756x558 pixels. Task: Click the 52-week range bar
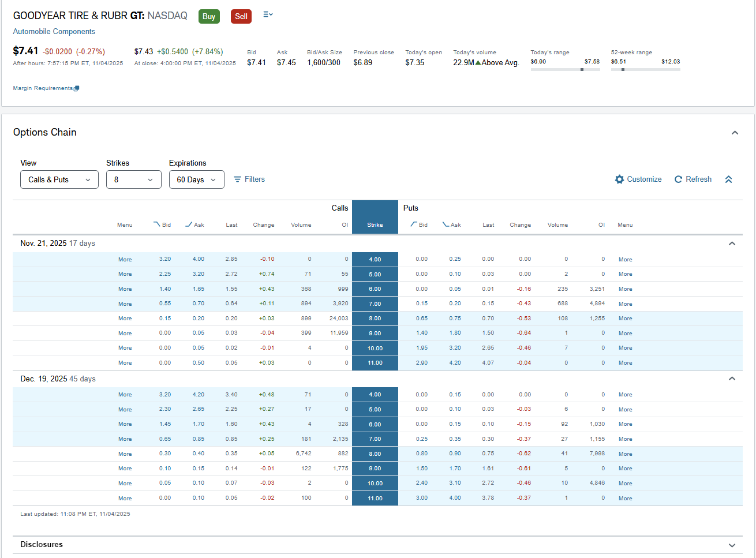645,69
